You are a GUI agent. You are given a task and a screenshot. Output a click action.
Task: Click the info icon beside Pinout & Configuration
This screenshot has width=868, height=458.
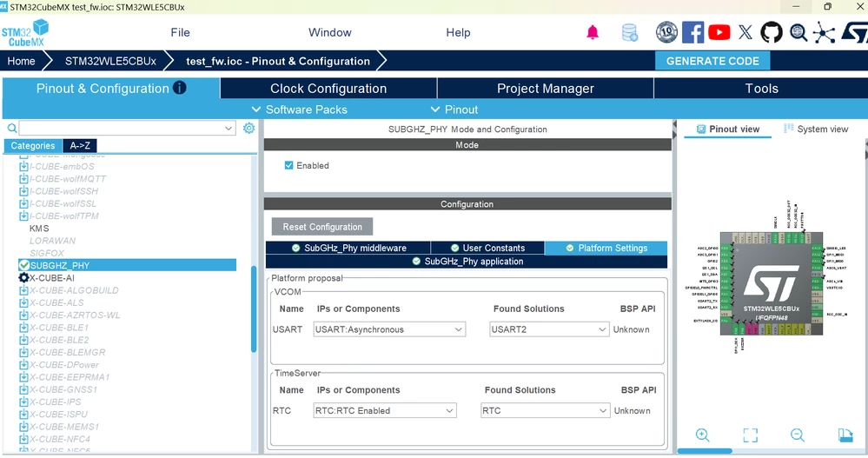click(179, 88)
